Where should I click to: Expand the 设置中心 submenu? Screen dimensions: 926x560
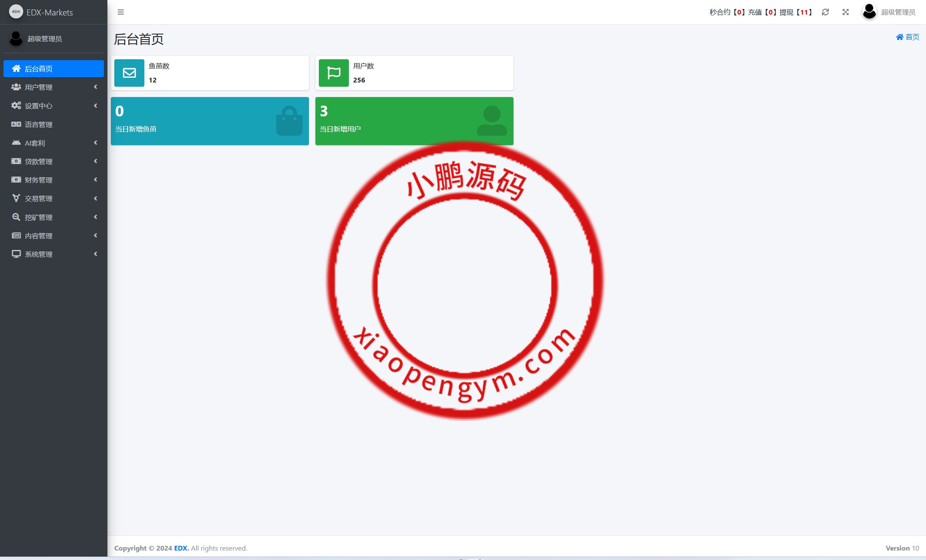[x=95, y=106]
